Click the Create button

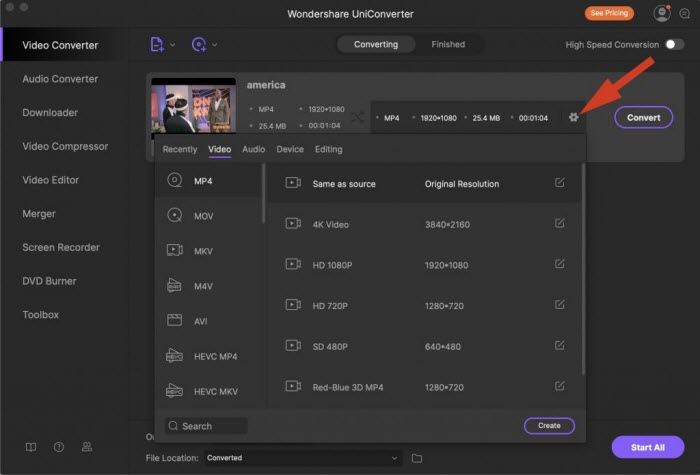(x=549, y=425)
